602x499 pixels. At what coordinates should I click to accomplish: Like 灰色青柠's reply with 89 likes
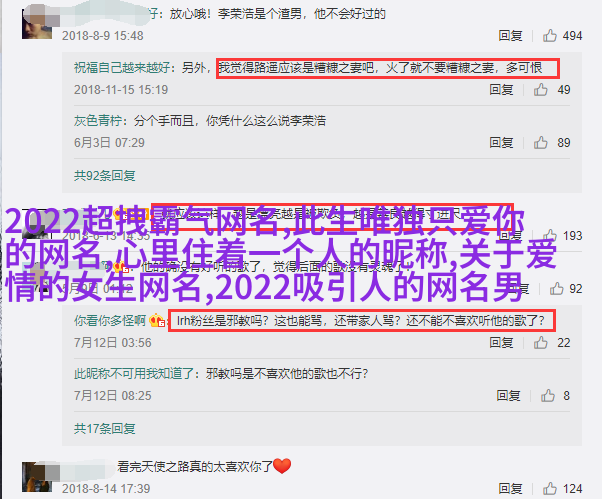[540, 142]
